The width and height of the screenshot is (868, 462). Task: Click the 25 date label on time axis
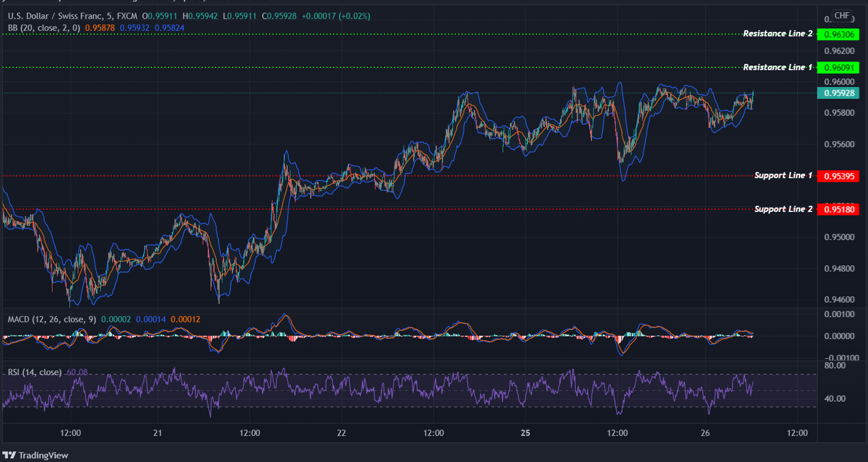pos(526,433)
